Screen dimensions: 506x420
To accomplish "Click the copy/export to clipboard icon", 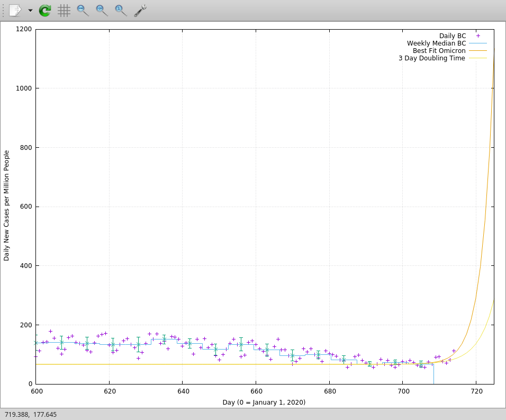I will [15, 11].
